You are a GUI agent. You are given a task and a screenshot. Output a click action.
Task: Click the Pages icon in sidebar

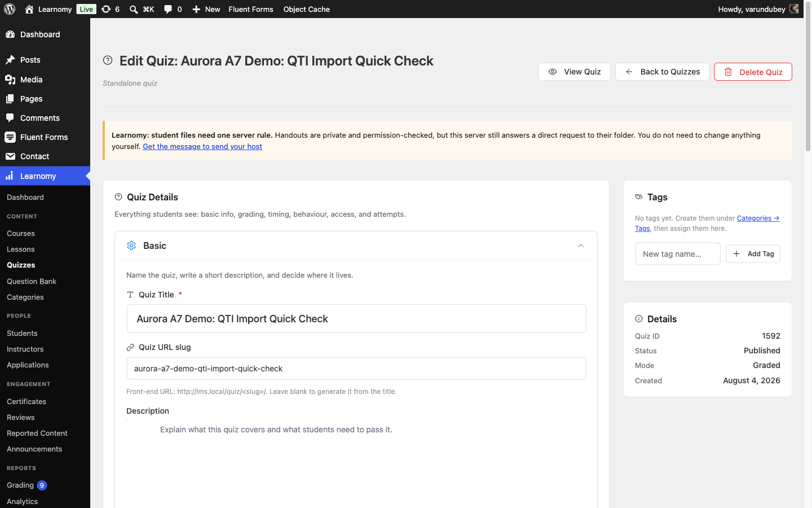click(10, 99)
